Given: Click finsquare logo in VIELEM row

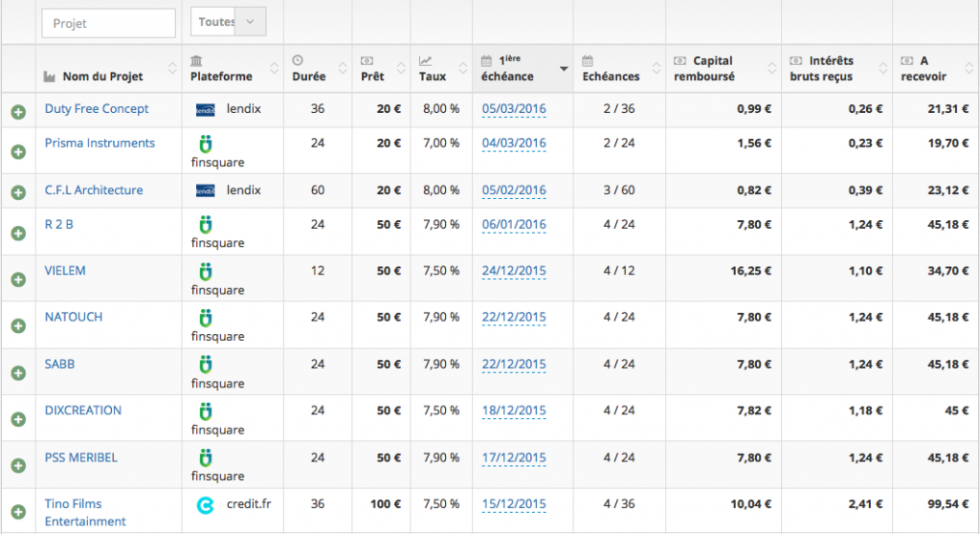Looking at the screenshot, I should pyautogui.click(x=205, y=272).
